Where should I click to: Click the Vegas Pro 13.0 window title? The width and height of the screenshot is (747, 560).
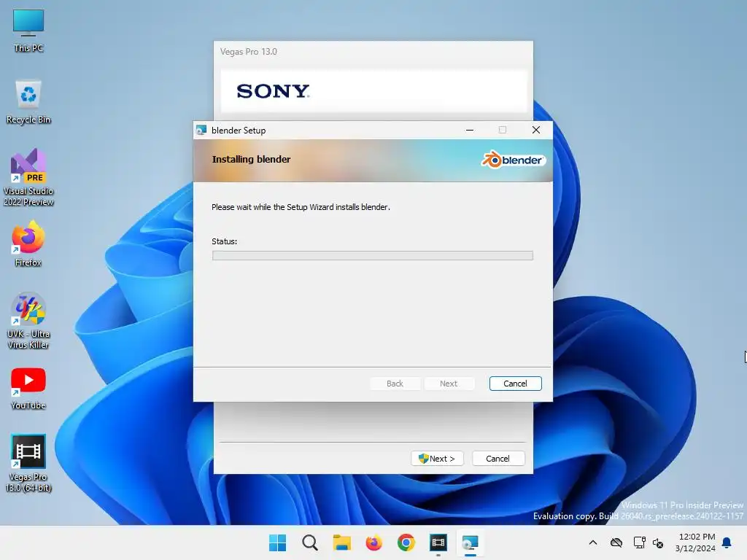[x=248, y=52]
